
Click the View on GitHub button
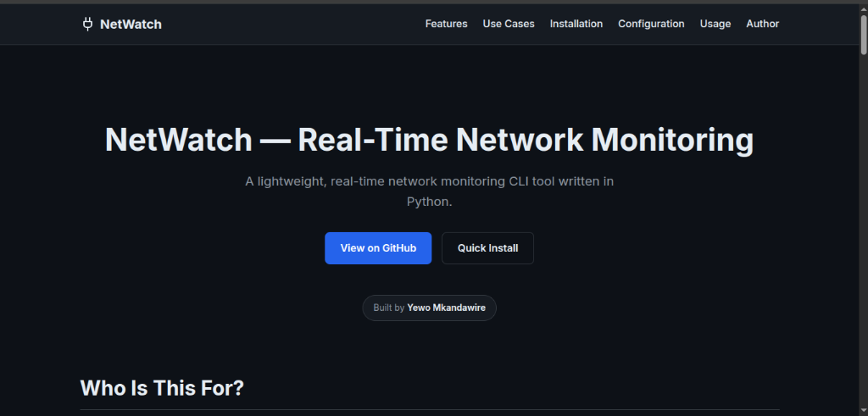(378, 248)
